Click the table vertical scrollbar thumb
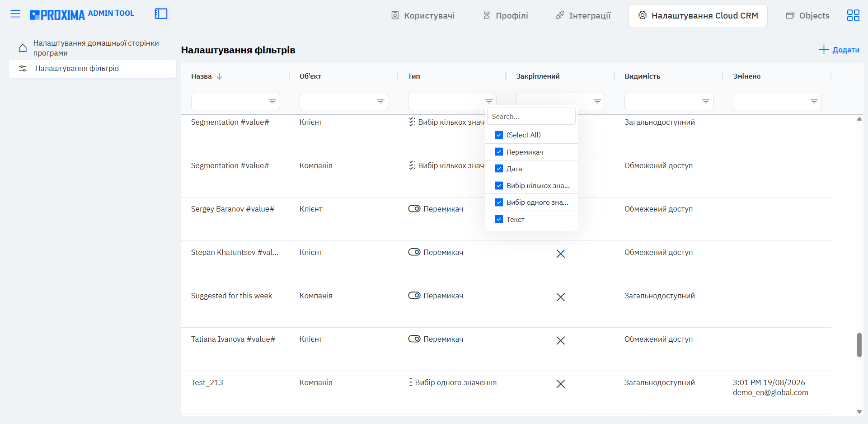 coord(859,345)
